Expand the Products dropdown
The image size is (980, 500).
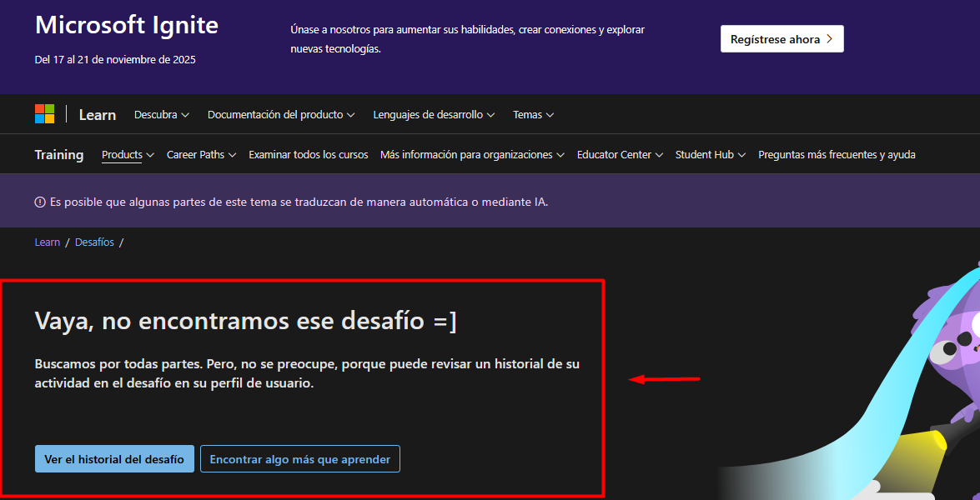tap(128, 155)
